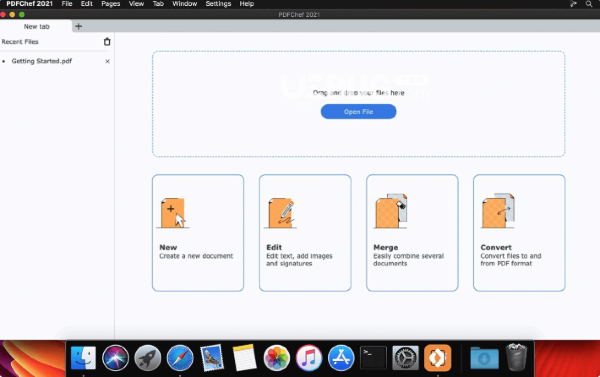Open the PDFChef 2021 application menu
The width and height of the screenshot is (600, 377).
(29, 4)
